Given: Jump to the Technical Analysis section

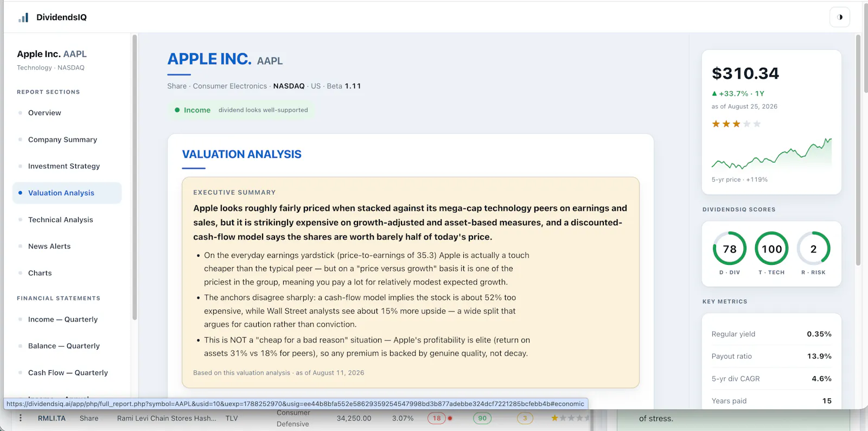Looking at the screenshot, I should point(61,220).
